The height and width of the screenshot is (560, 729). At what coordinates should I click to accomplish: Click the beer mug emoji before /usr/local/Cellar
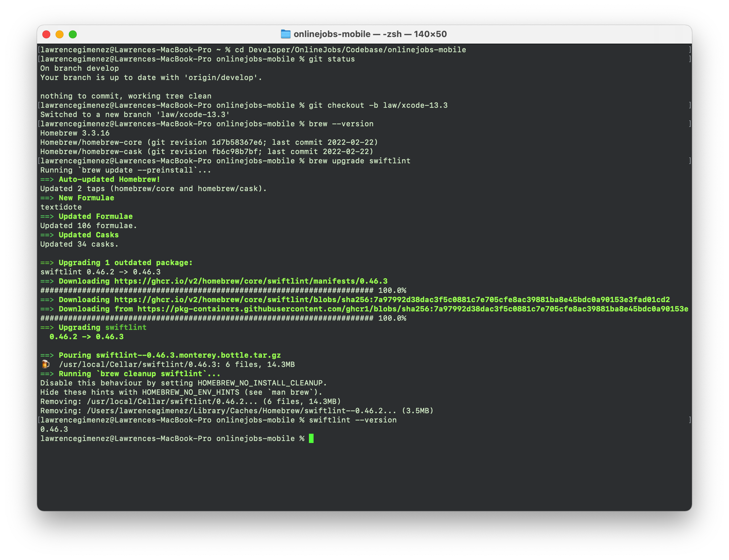point(45,364)
